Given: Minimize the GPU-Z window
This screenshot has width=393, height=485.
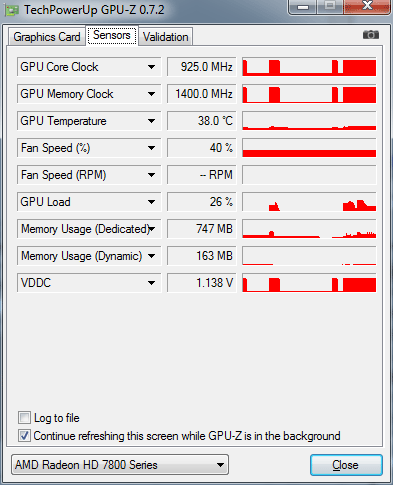Looking at the screenshot, I should point(303,6).
